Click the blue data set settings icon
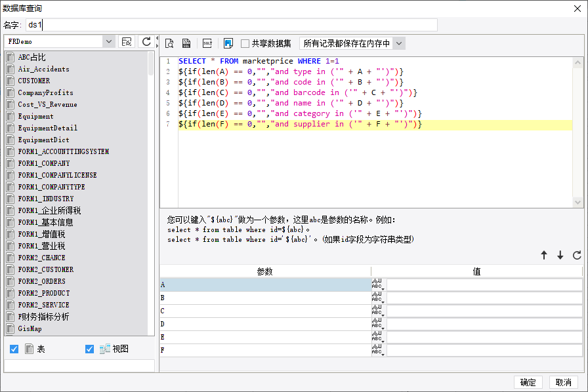This screenshot has height=392, width=588. pos(228,43)
